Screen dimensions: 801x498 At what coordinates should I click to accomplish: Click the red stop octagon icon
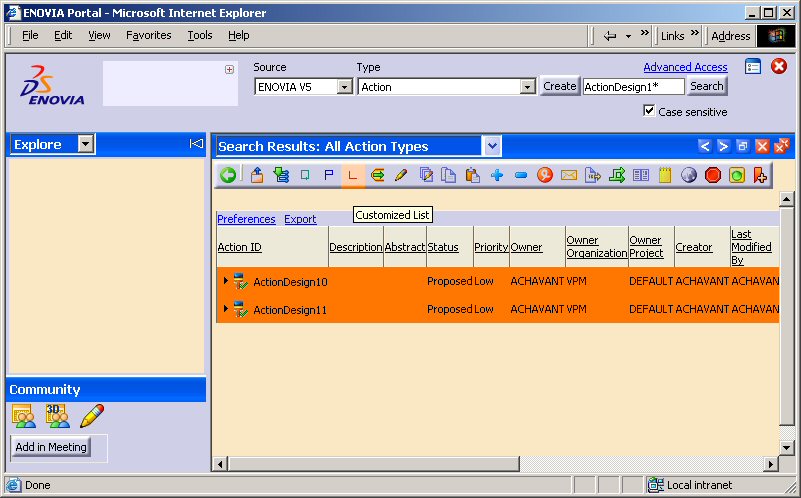[x=713, y=176]
